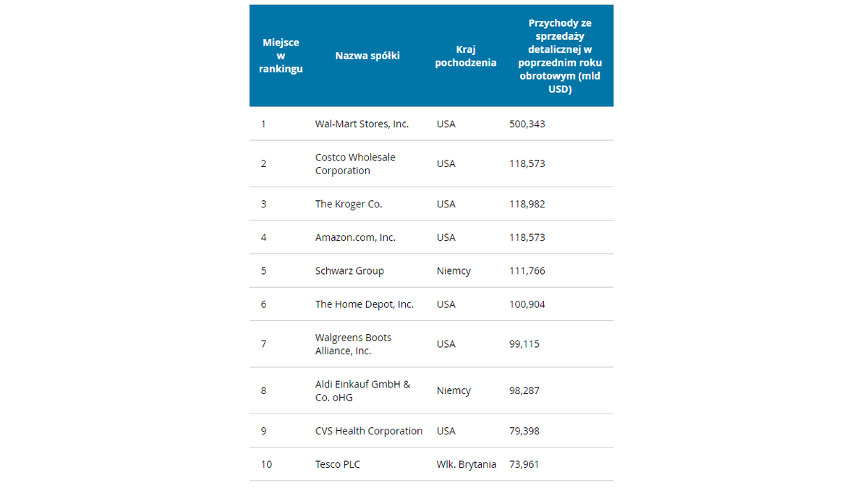This screenshot has height=488, width=868.
Task: Click the "Nazwa spółki" column header
Action: pos(367,56)
